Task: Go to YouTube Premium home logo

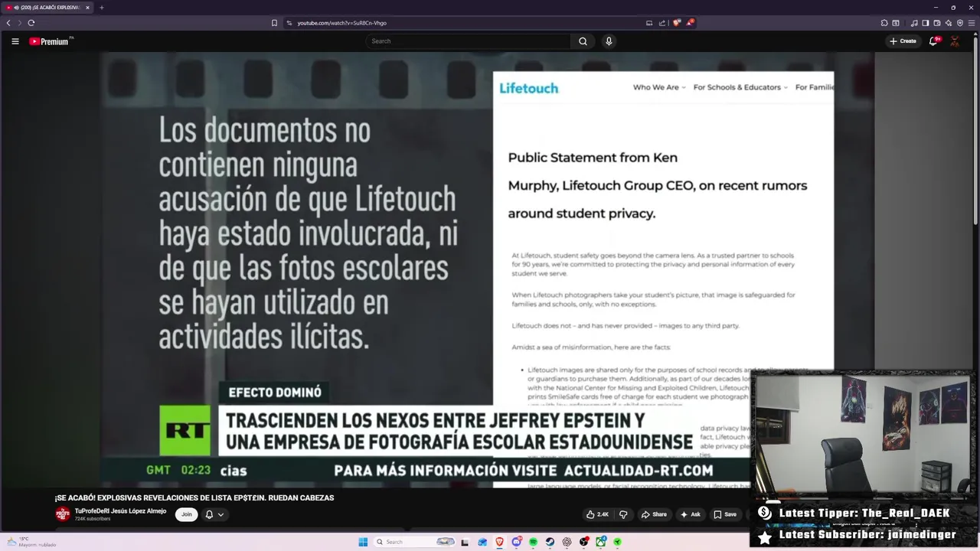Action: click(x=51, y=41)
